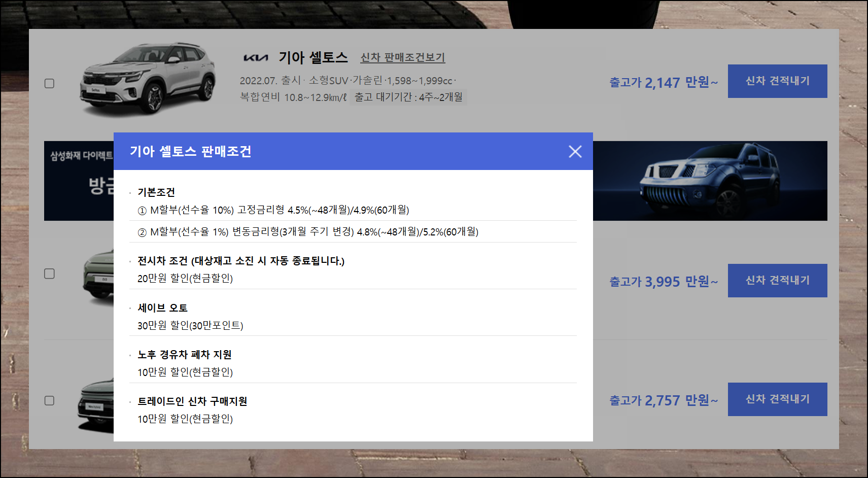The width and height of the screenshot is (868, 478).
Task: Open the dark car thumbnail beside 2,757 만원
Action: point(96,405)
